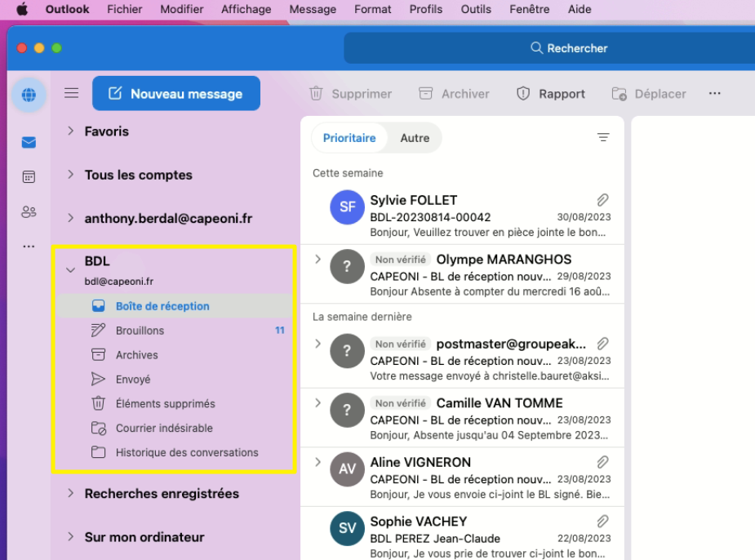Expand Tous les comptes section
Viewport: 755px width, 560px height.
pos(71,175)
